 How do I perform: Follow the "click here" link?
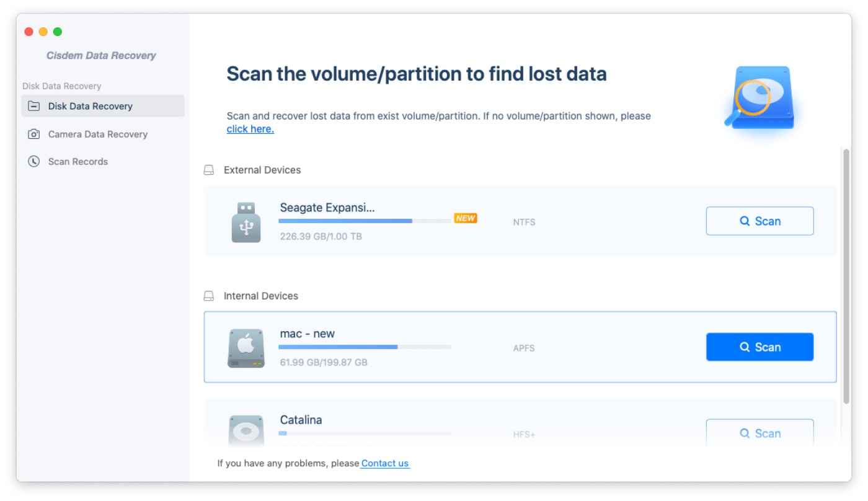pos(250,129)
